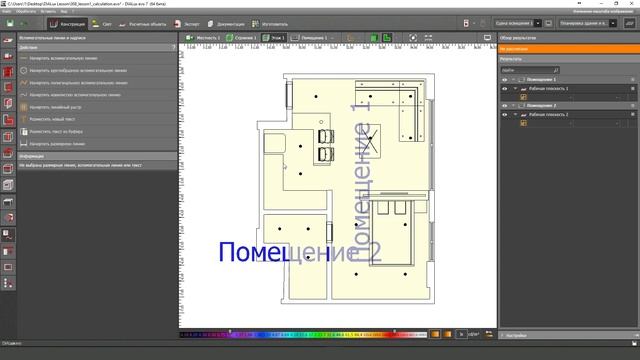Viewport: 640px width, 360px height.
Task: Select the materials sphere icon in the left sidebar
Action: click(x=8, y=218)
